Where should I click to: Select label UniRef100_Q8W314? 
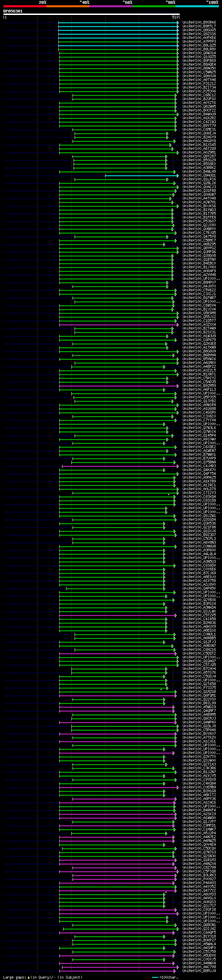(199, 53)
